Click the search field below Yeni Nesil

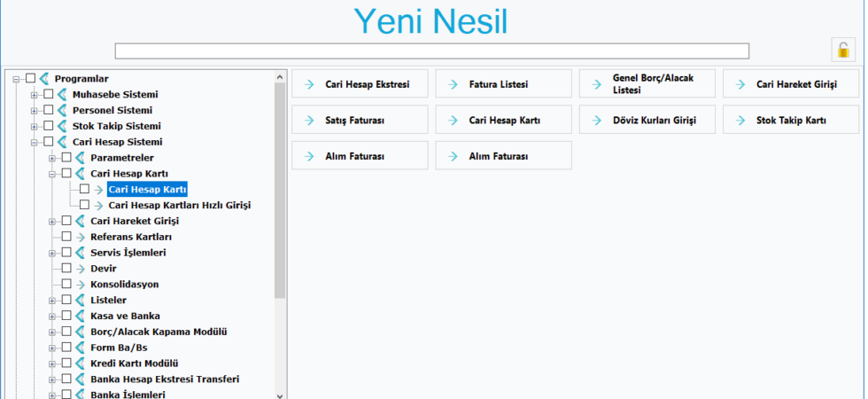pos(431,51)
